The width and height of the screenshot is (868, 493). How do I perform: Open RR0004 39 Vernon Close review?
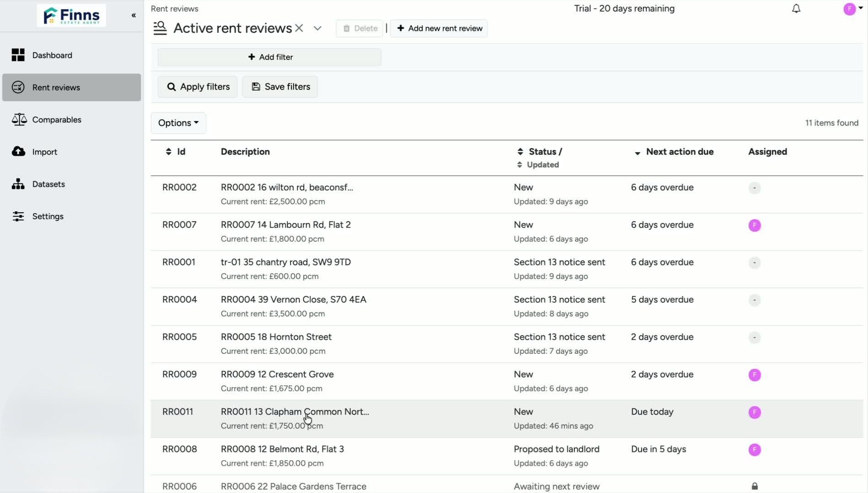tap(294, 299)
